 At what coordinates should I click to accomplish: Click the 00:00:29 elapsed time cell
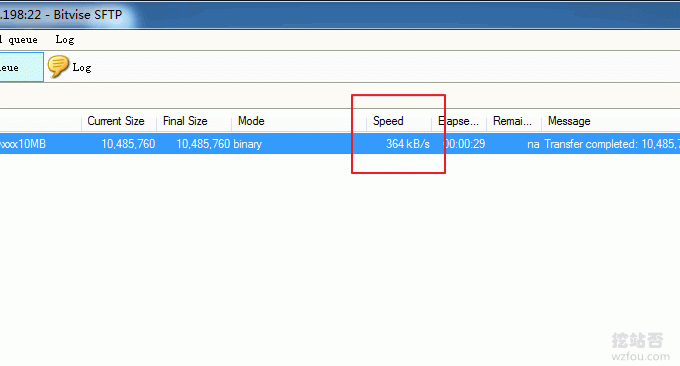pos(464,144)
